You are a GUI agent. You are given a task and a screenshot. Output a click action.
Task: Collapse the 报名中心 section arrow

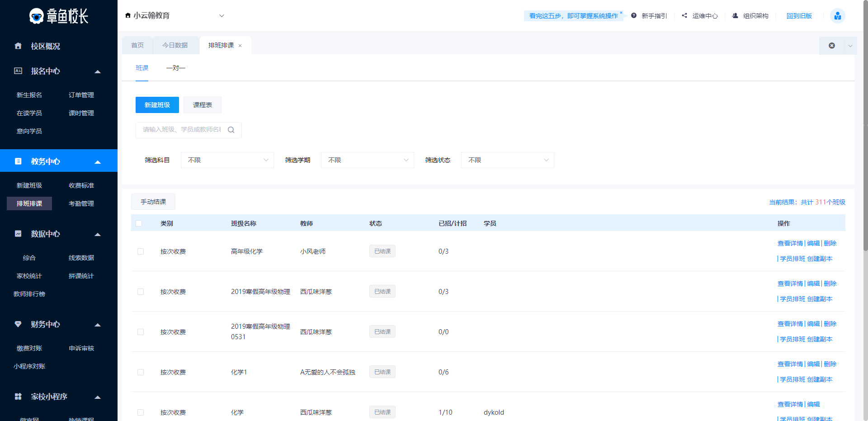[98, 71]
